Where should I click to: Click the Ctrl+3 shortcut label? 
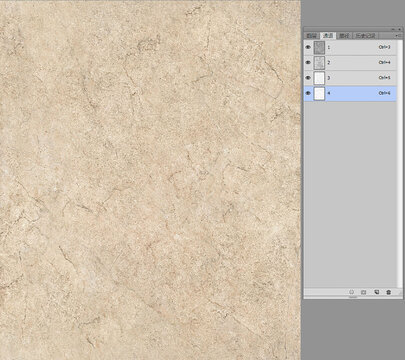click(x=384, y=47)
